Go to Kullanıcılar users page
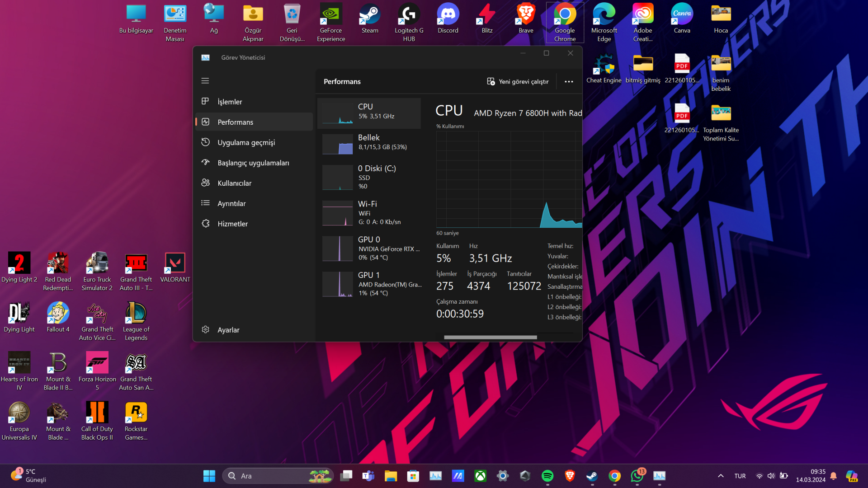868x488 pixels. coord(234,183)
